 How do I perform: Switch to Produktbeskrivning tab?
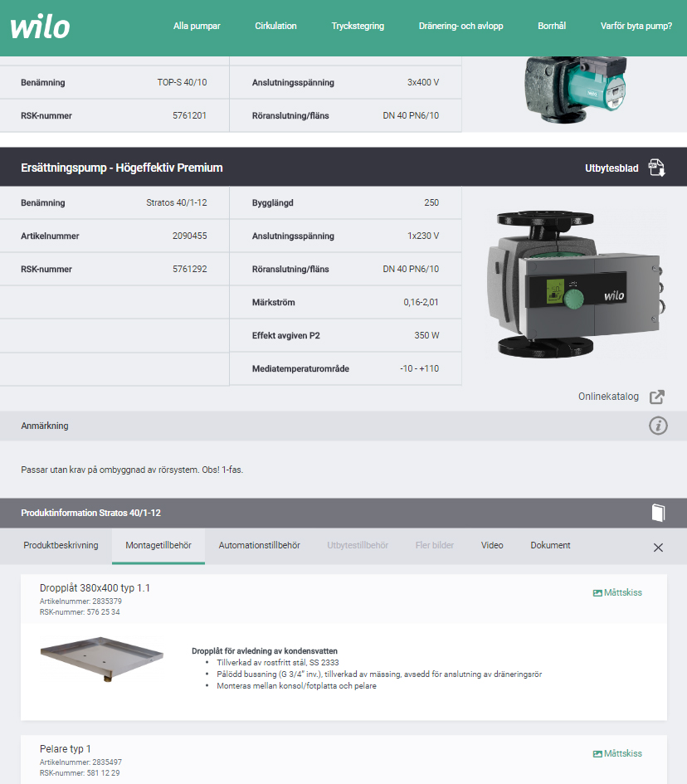point(61,546)
